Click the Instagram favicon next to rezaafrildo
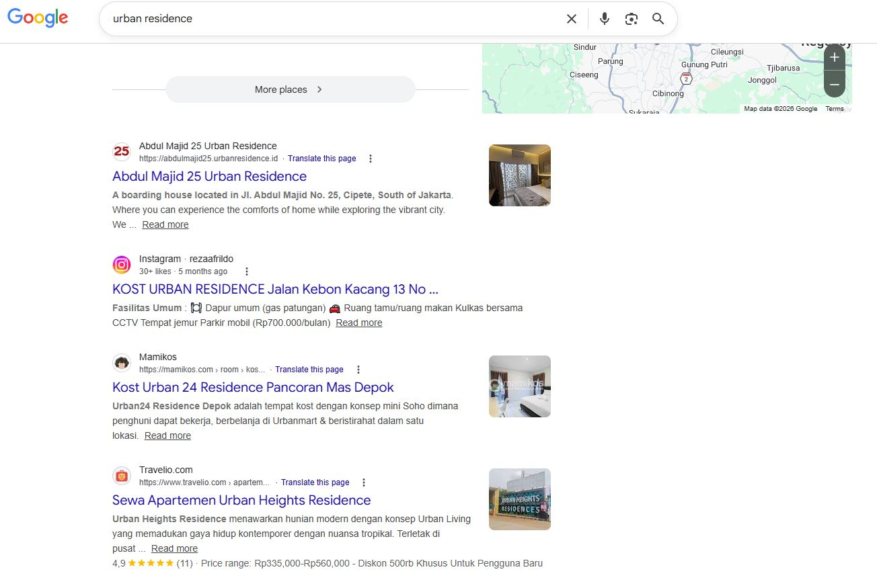The image size is (877, 588). [x=122, y=265]
